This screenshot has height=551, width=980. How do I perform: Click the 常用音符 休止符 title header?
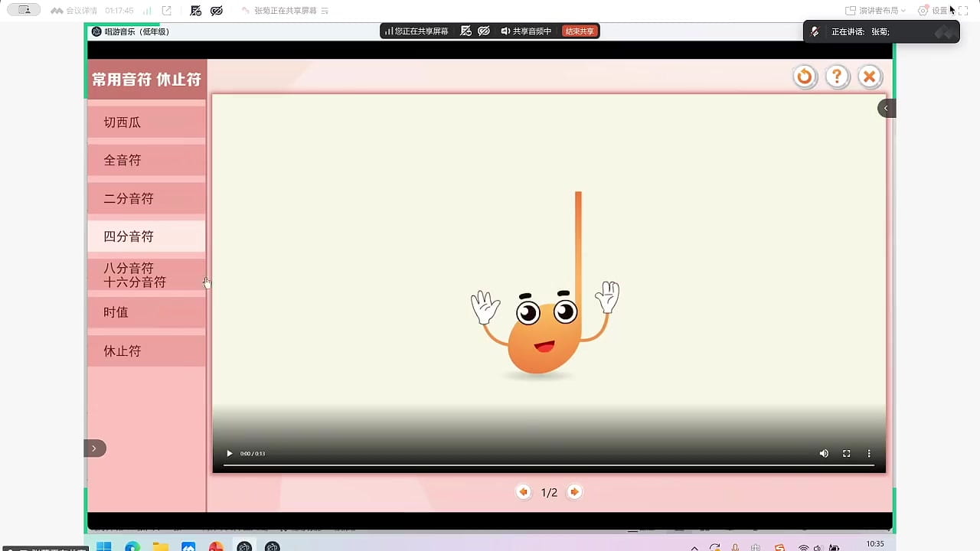(x=146, y=80)
